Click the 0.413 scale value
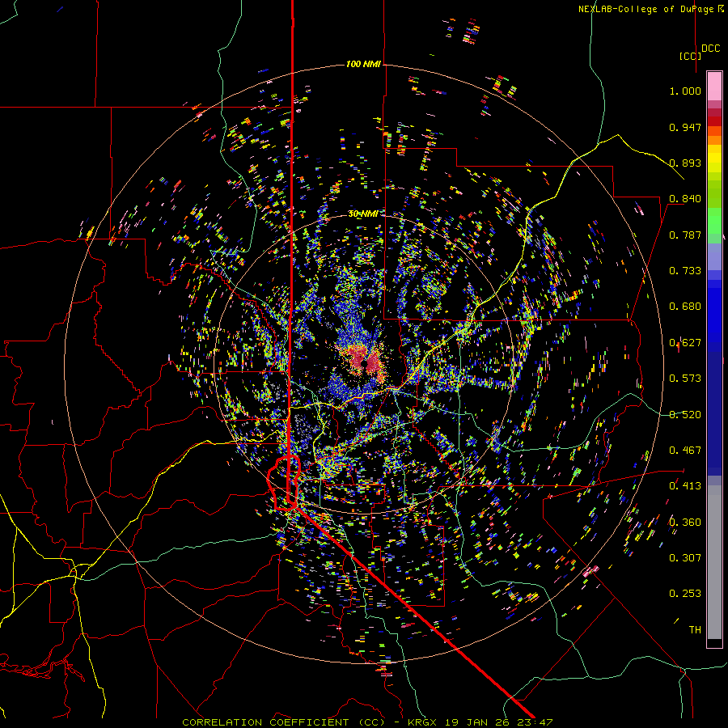728x728 pixels. click(x=685, y=486)
